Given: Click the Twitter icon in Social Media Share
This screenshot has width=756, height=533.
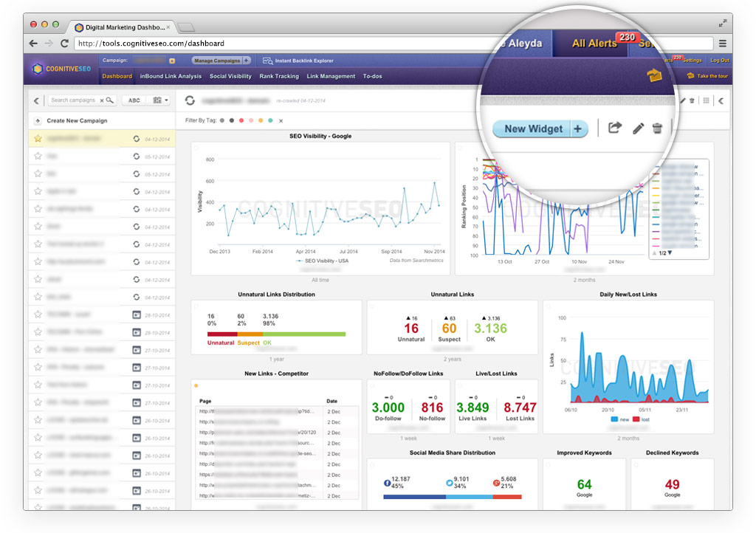Looking at the screenshot, I should point(450,483).
